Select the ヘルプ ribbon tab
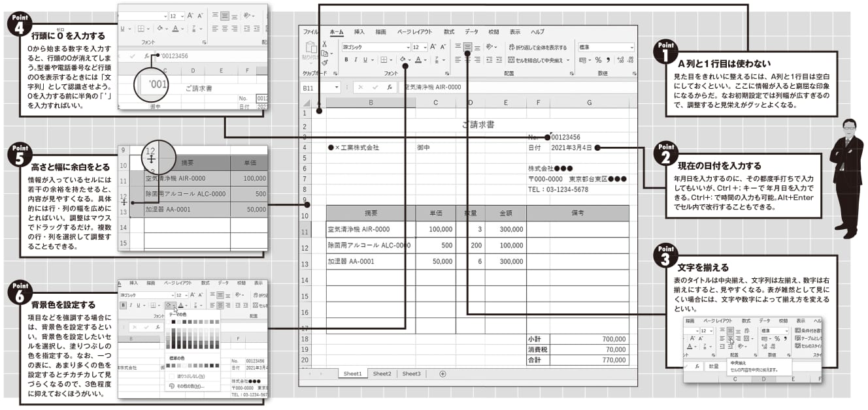 click(537, 31)
